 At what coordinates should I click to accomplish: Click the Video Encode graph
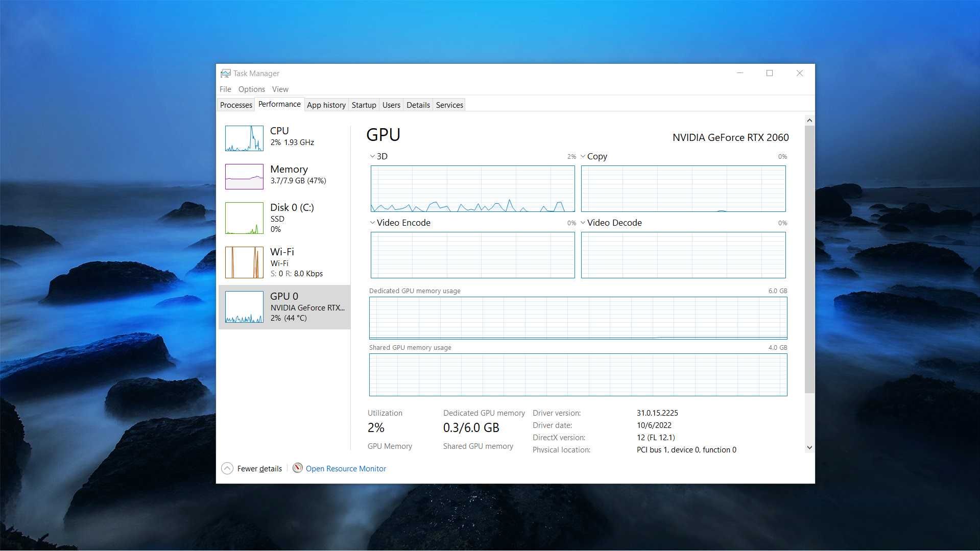(x=472, y=255)
